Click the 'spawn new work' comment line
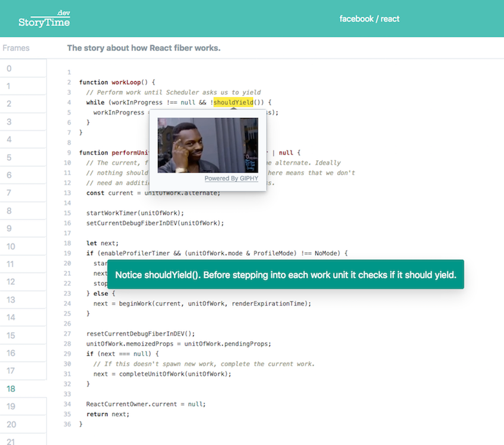This screenshot has height=445, width=504. point(204,364)
